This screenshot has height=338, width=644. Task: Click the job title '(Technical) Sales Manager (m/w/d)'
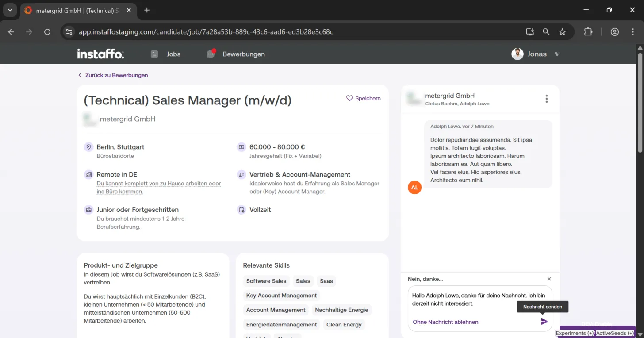pos(188,100)
